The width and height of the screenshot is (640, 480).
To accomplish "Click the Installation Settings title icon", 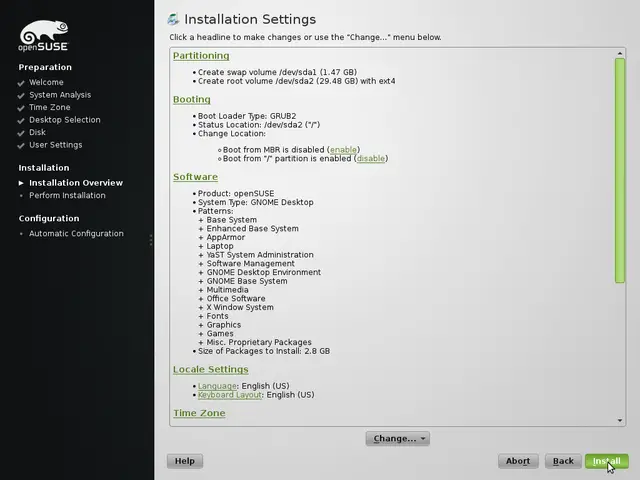I will (x=173, y=19).
